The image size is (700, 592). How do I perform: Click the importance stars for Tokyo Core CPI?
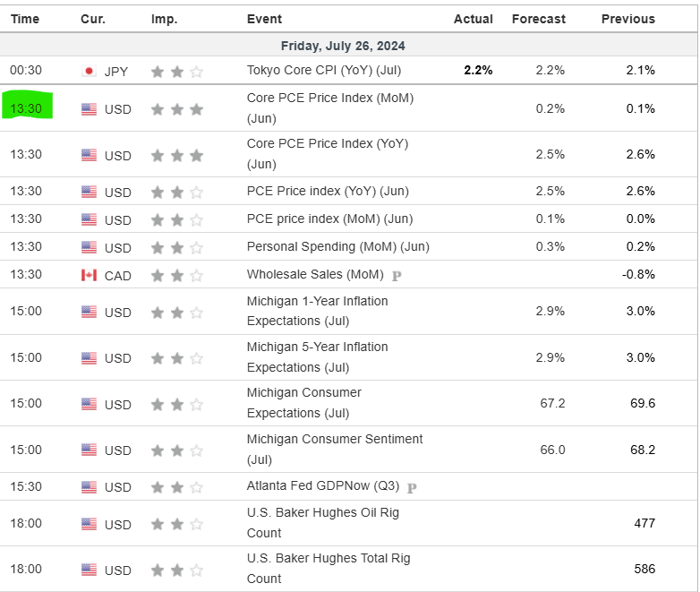[176, 71]
